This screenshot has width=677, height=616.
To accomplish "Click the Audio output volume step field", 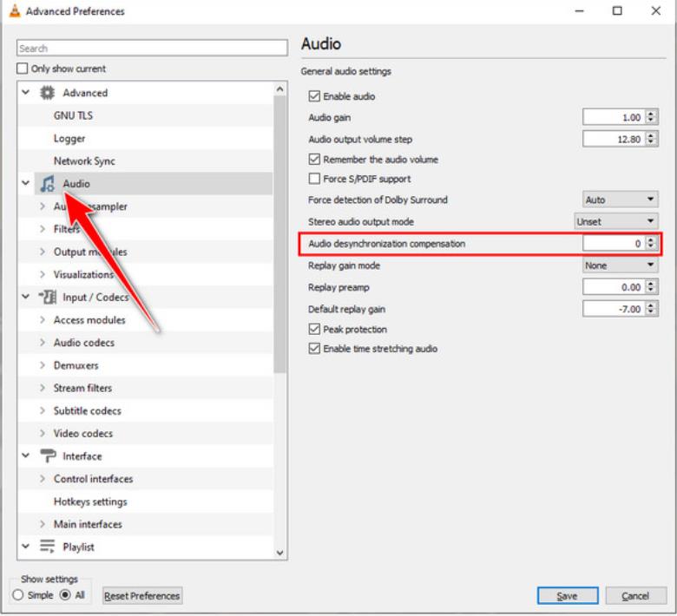I will pyautogui.click(x=614, y=139).
